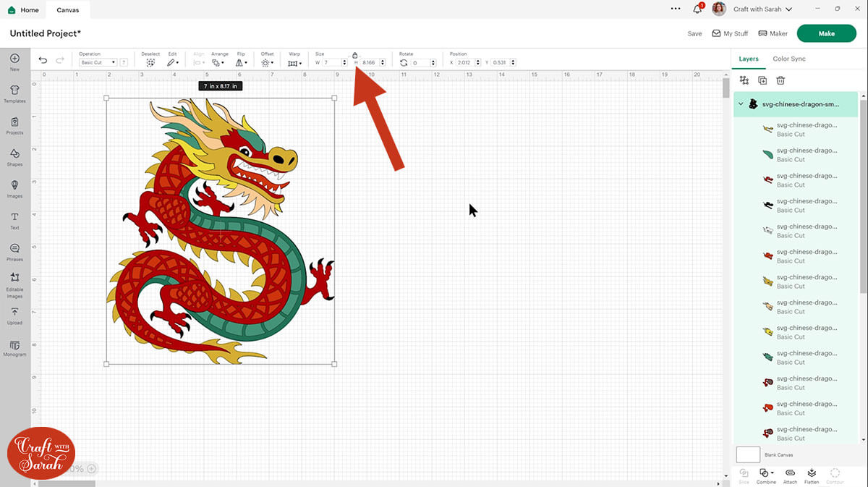This screenshot has width=868, height=487.
Task: Open the Shapes tool
Action: (14, 157)
